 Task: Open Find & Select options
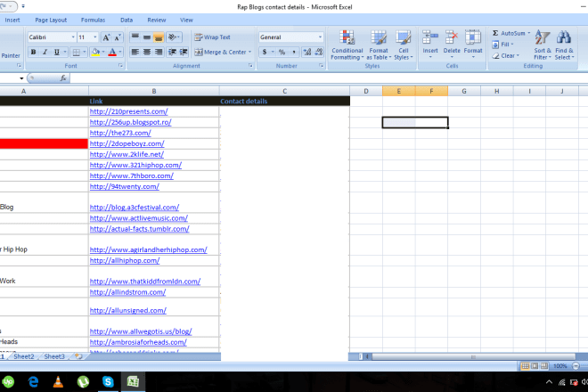pyautogui.click(x=564, y=45)
